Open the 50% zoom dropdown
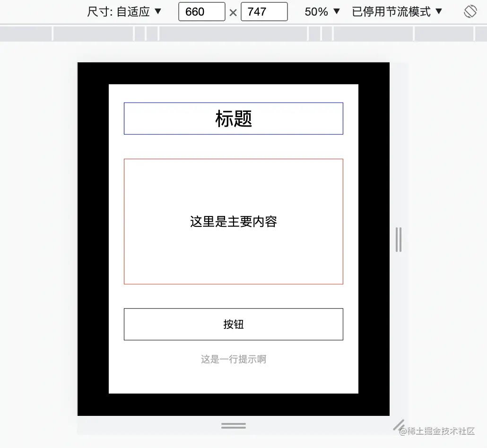487x448 pixels. coord(322,12)
